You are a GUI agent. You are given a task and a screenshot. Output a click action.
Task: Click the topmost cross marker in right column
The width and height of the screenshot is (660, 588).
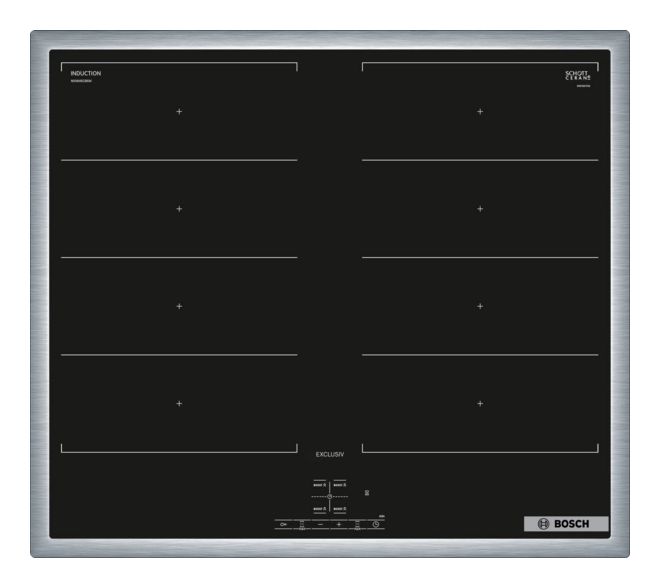480,112
